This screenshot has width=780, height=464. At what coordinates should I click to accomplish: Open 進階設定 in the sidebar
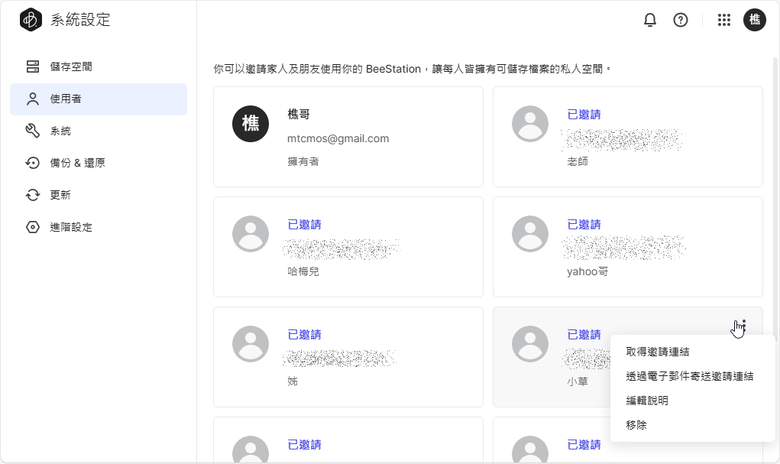(98, 227)
